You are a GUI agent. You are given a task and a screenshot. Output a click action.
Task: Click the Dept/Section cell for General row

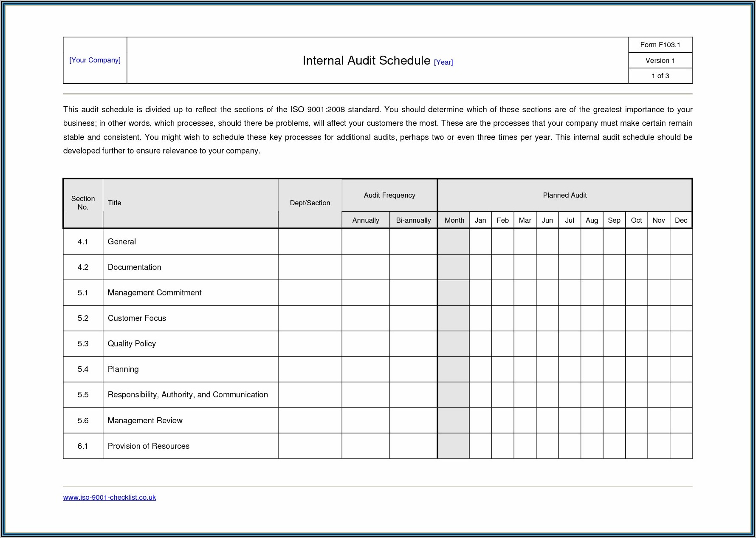click(x=310, y=241)
